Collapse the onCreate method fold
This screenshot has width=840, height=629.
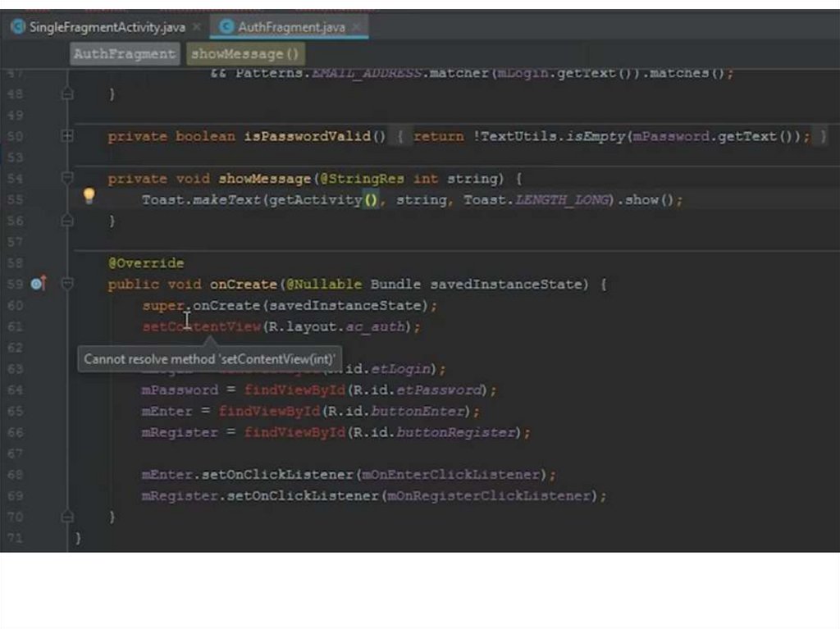[x=68, y=284]
